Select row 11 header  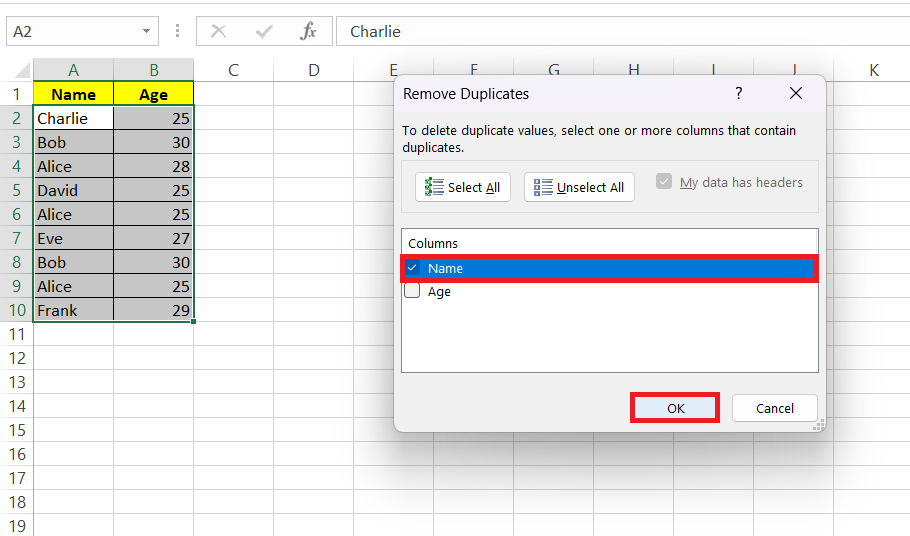pyautogui.click(x=16, y=334)
